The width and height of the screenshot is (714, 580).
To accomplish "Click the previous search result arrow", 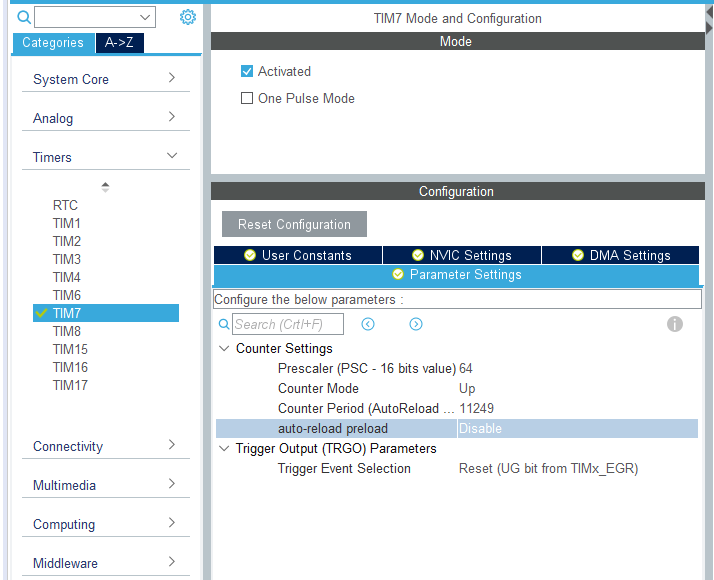I will (368, 324).
